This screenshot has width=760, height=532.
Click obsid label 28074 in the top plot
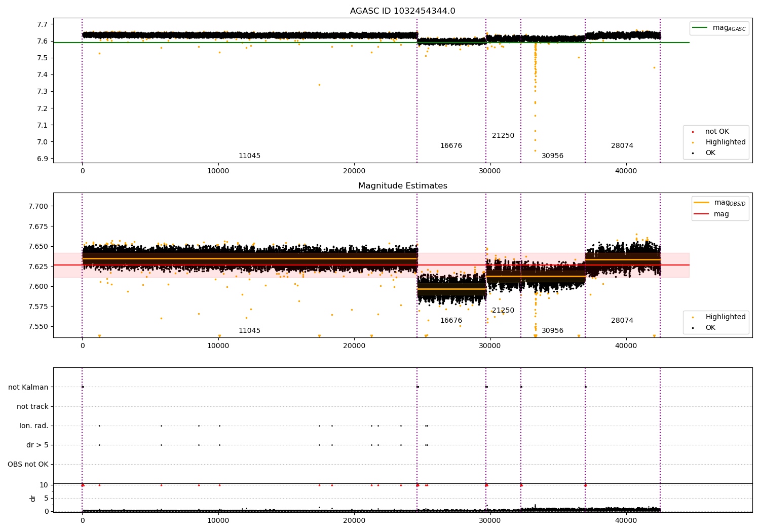coord(622,146)
